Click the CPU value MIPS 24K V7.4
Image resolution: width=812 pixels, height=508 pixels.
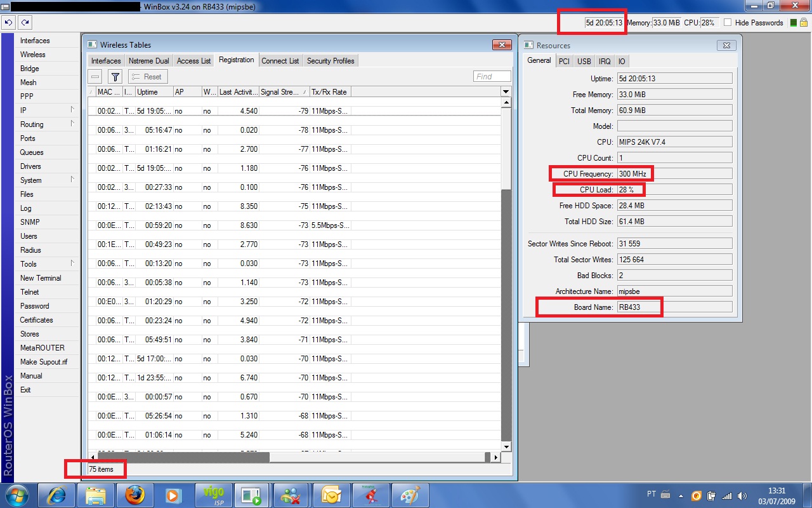click(x=674, y=142)
